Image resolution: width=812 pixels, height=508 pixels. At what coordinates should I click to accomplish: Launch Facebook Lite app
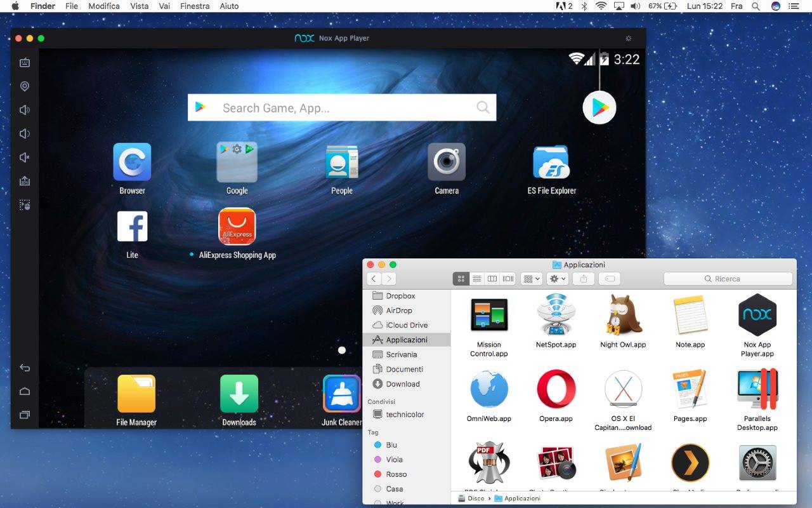pos(132,227)
